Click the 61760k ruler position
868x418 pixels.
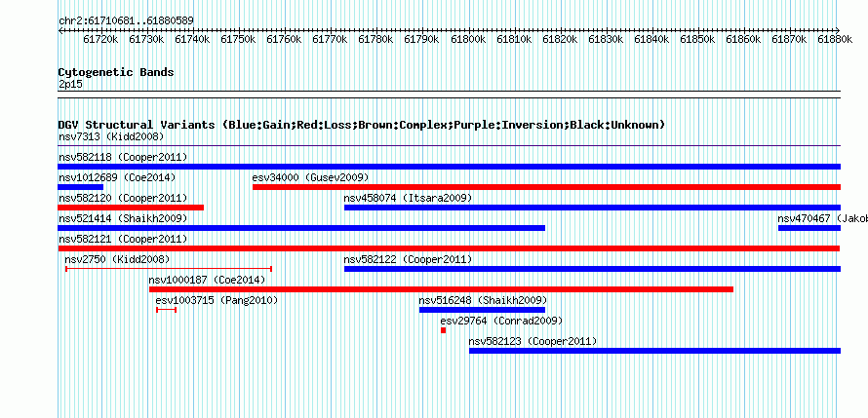[284, 39]
